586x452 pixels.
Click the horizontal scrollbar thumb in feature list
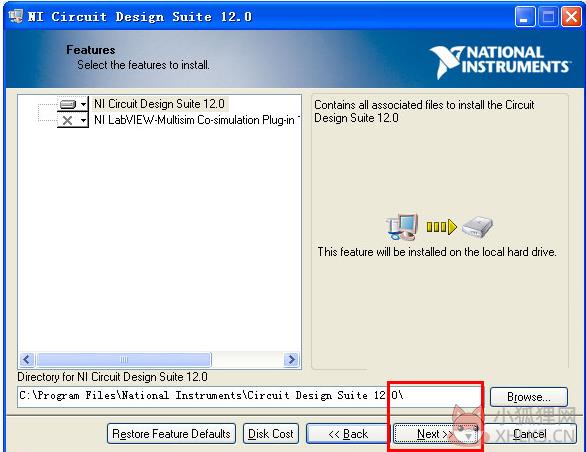tap(124, 360)
